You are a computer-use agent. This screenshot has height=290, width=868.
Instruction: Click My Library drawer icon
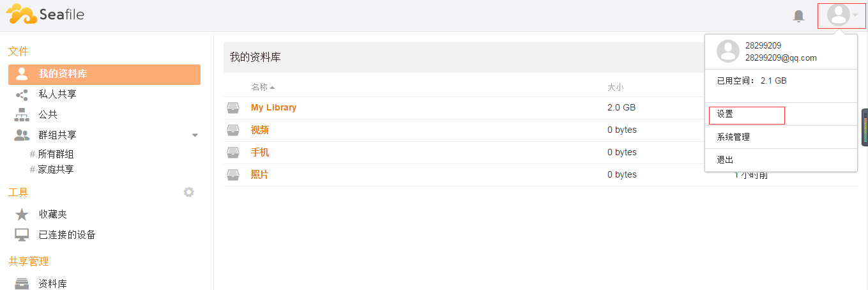pyautogui.click(x=233, y=108)
